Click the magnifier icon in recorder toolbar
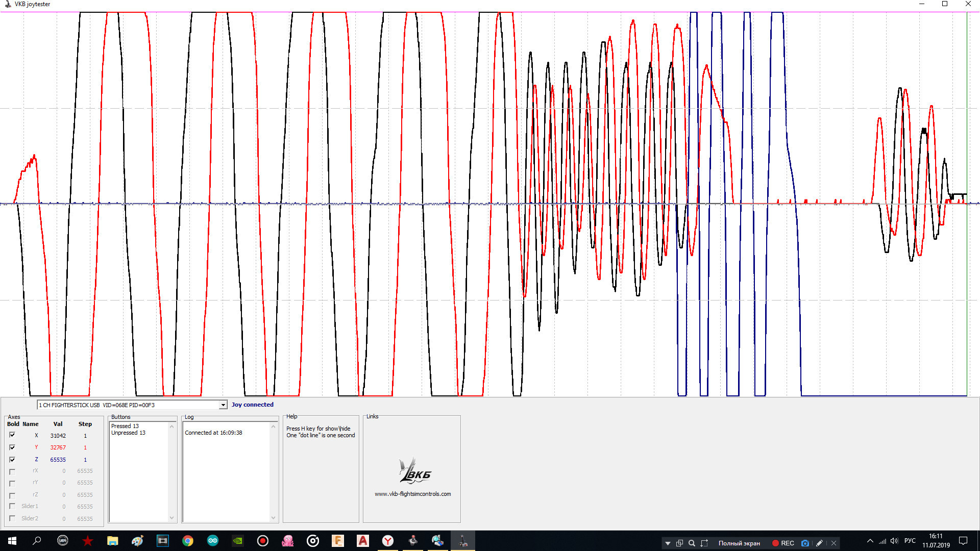Image resolution: width=980 pixels, height=551 pixels. click(692, 543)
